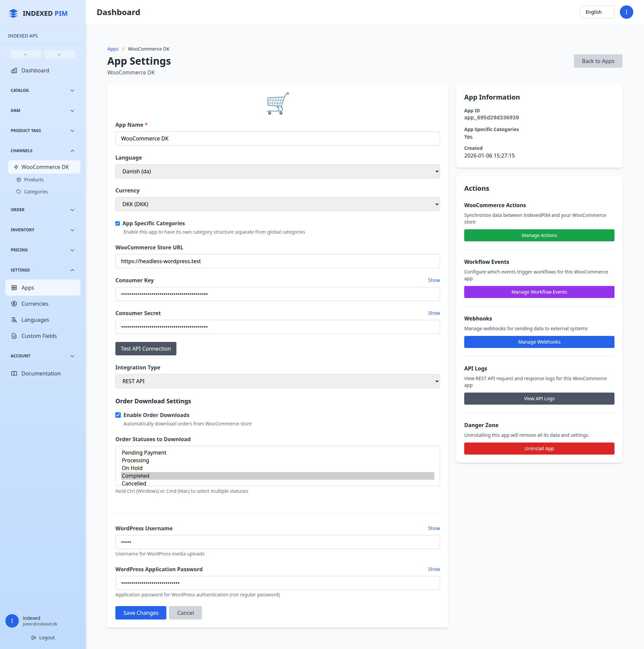Click the lightning icon next to WooCommerce DK
Image resolution: width=644 pixels, height=649 pixels.
pos(16,167)
